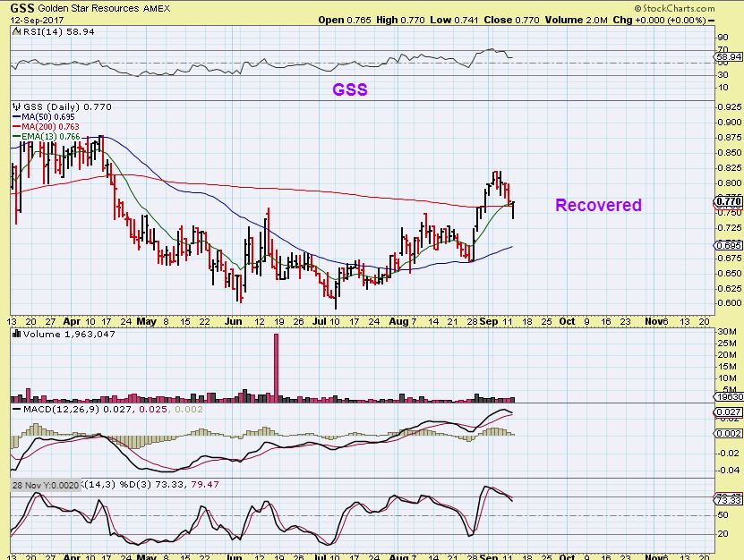Click the 0.027 MACD value tag on the right axis
This screenshot has width=744, height=560.
[x=729, y=412]
